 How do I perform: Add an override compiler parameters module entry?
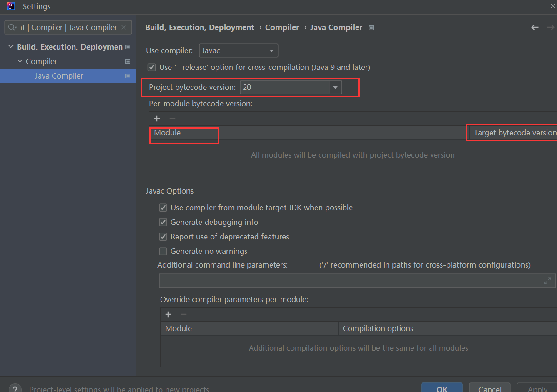168,314
